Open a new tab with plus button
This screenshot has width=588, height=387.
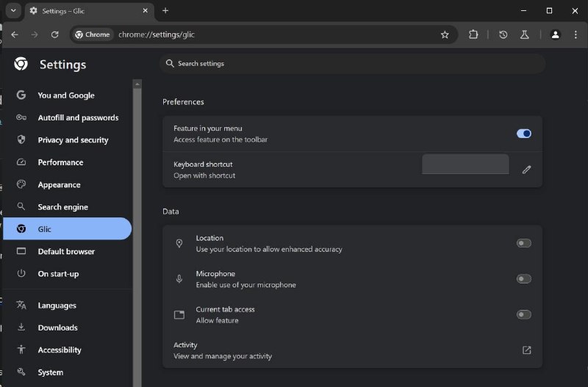[x=165, y=10]
